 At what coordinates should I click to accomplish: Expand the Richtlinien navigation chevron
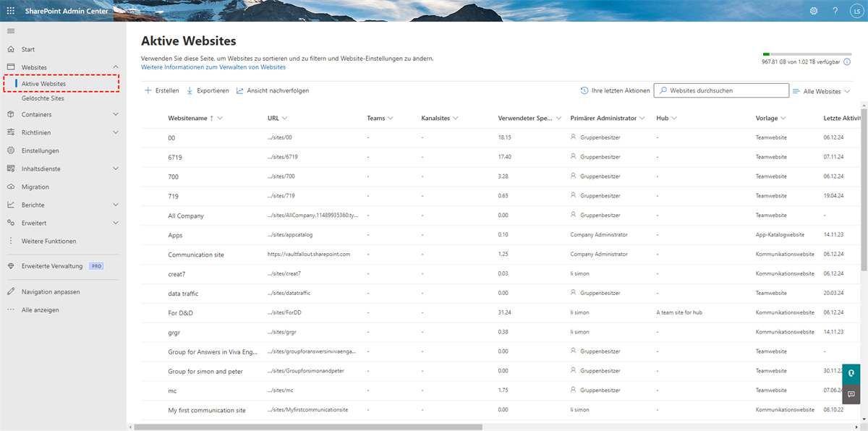116,132
